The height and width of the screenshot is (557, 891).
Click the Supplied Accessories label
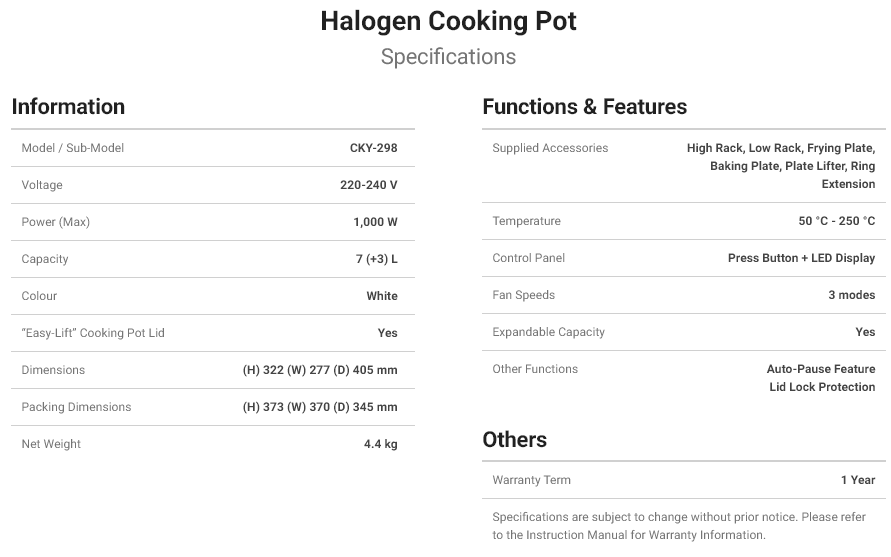(x=550, y=148)
